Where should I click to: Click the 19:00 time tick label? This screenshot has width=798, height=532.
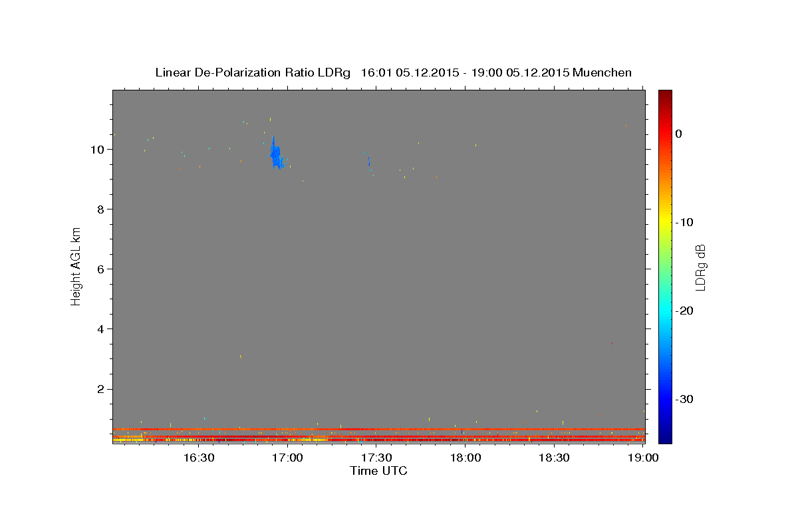coord(643,458)
